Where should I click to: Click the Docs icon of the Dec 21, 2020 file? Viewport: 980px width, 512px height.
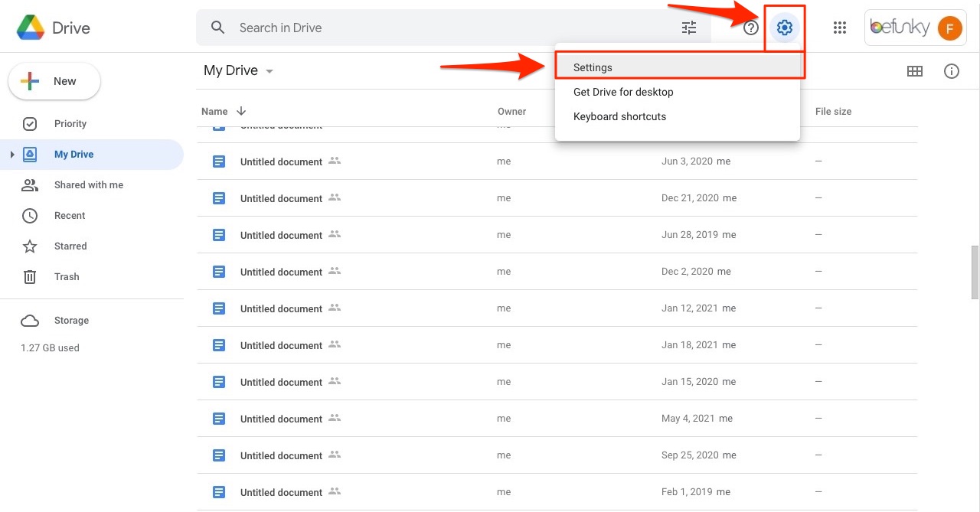point(219,198)
